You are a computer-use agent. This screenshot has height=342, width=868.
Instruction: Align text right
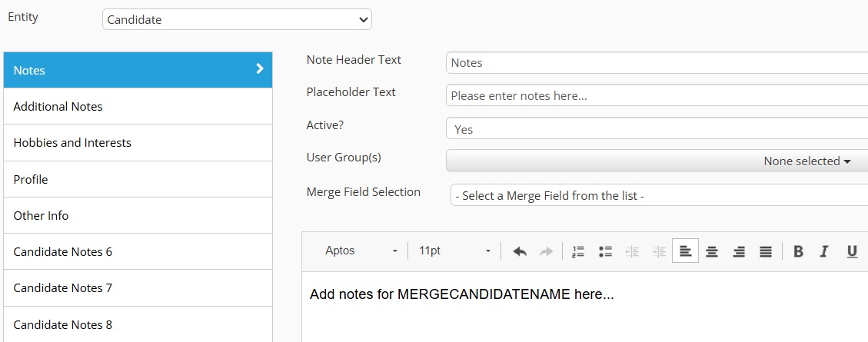pos(739,251)
